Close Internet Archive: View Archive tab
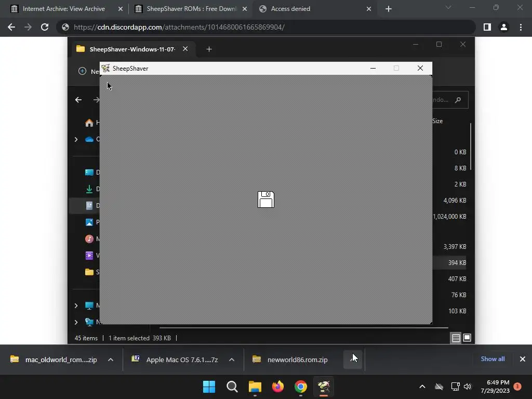Screen dimensions: 532x399 [x=121, y=9]
